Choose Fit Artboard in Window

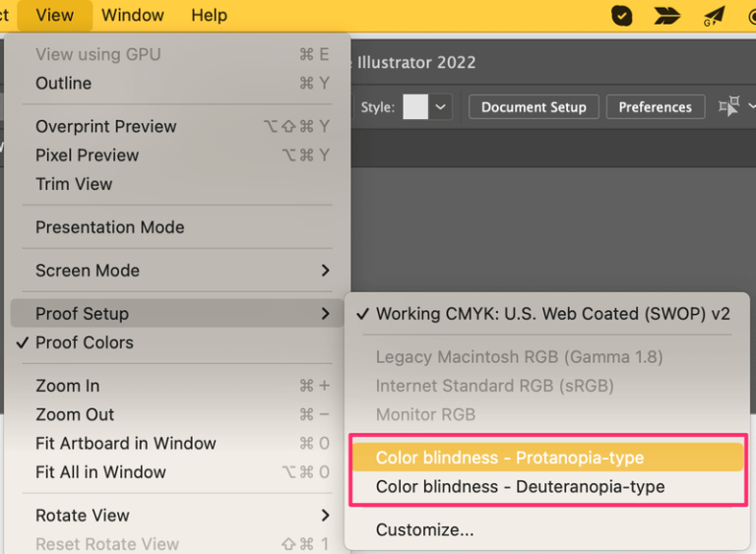tap(126, 444)
